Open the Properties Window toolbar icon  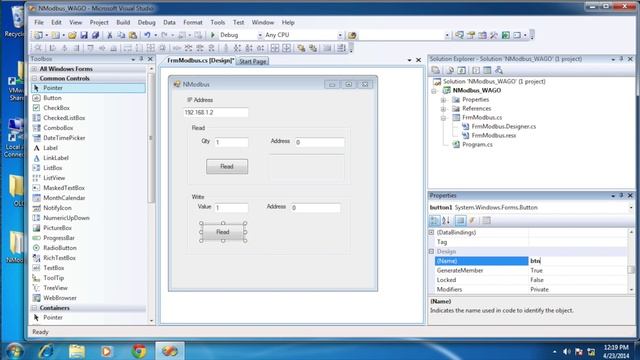pos(471,36)
